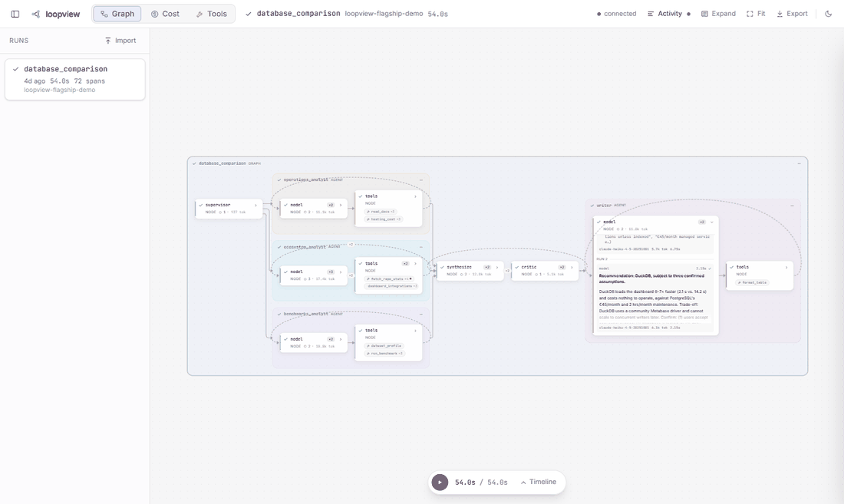Expand operations_analyst tools node chevron

(415, 196)
